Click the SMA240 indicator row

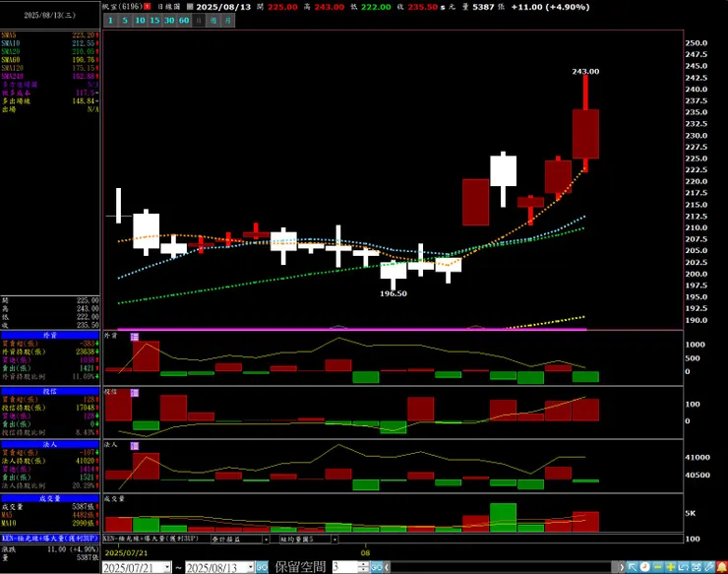pyautogui.click(x=49, y=76)
